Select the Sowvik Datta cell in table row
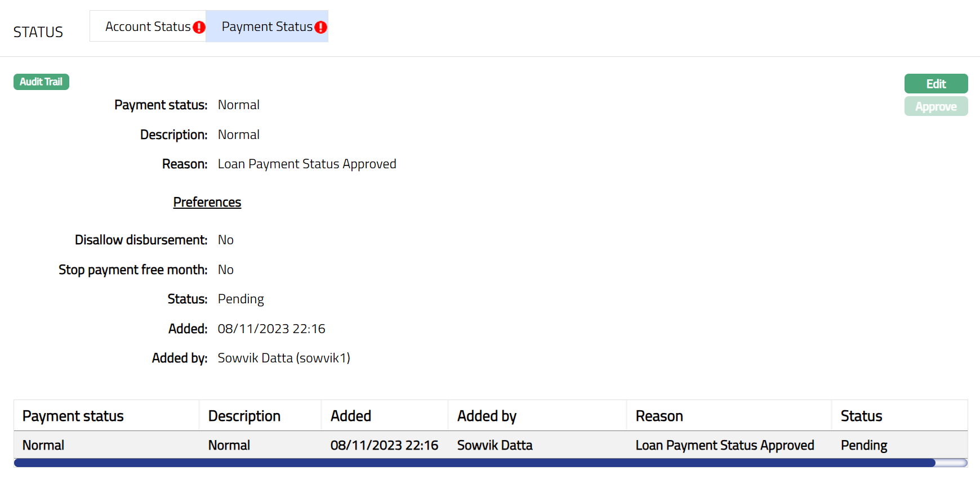 point(495,445)
